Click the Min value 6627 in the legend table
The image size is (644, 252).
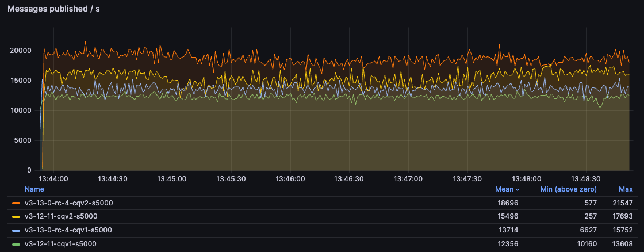click(x=587, y=230)
